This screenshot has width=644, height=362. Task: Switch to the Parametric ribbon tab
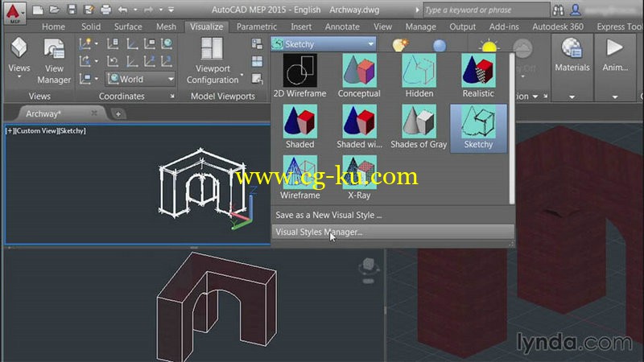[257, 27]
